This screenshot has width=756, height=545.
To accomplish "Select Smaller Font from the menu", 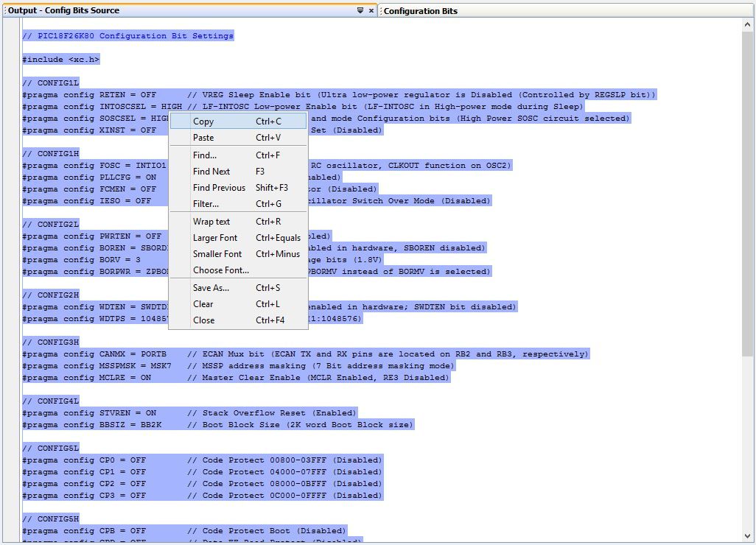I will (x=217, y=253).
